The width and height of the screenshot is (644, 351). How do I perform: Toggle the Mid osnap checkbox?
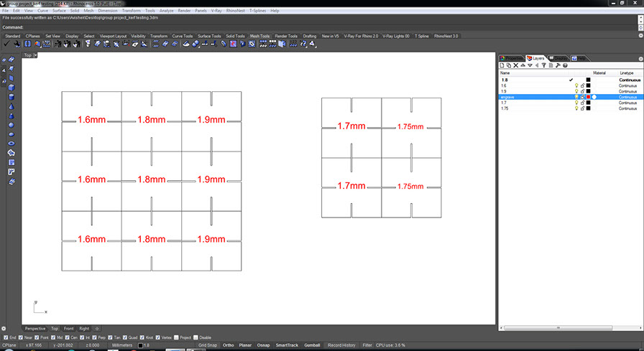tap(54, 337)
